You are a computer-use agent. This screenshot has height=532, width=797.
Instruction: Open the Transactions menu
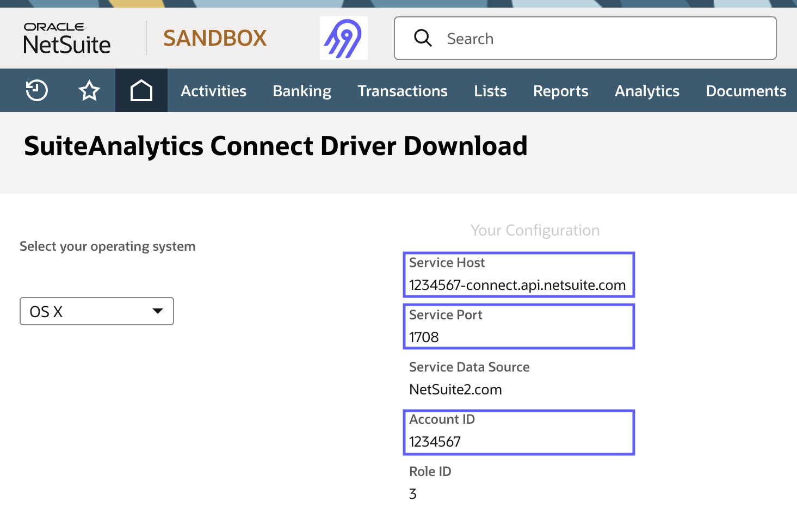(x=403, y=90)
